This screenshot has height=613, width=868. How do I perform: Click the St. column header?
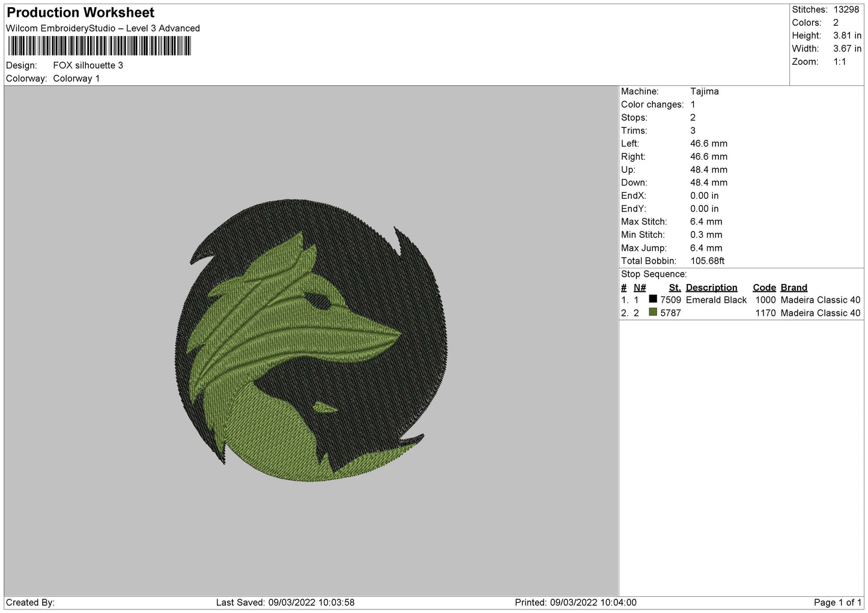(x=675, y=288)
